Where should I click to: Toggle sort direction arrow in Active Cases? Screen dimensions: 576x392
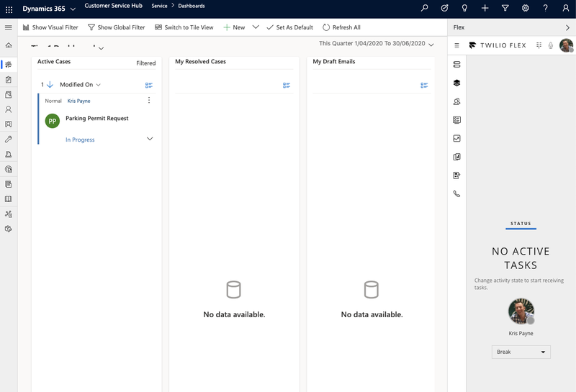click(50, 85)
